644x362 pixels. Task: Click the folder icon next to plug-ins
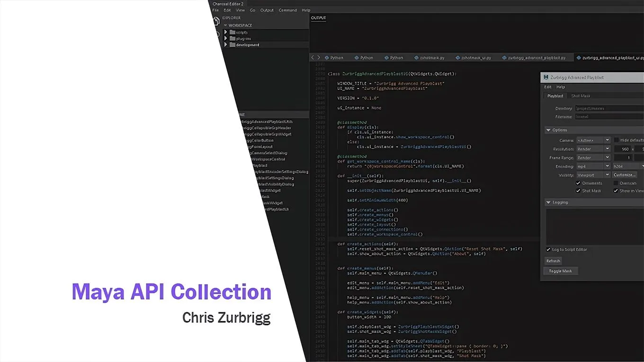point(232,38)
